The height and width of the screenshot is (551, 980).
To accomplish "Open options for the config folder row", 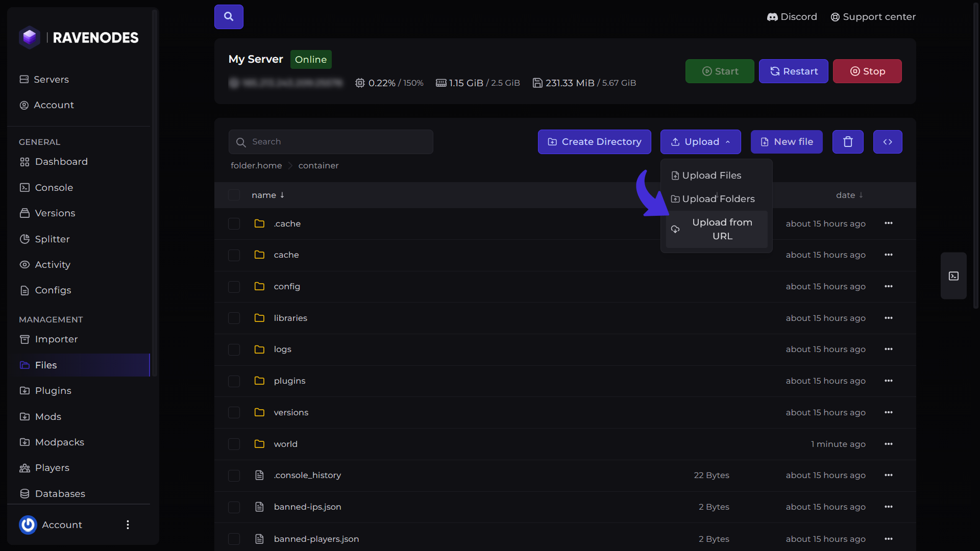I will tap(889, 287).
